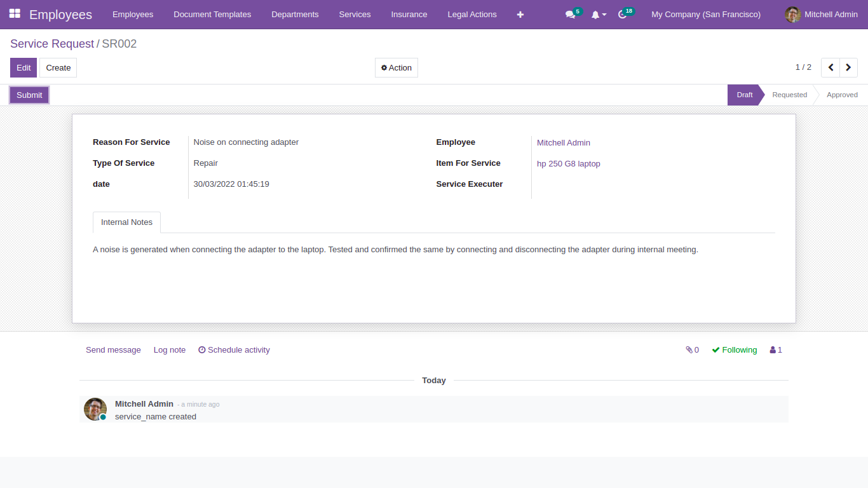This screenshot has height=488, width=868.
Task: Click the Schedule activity clock icon
Action: (x=201, y=349)
